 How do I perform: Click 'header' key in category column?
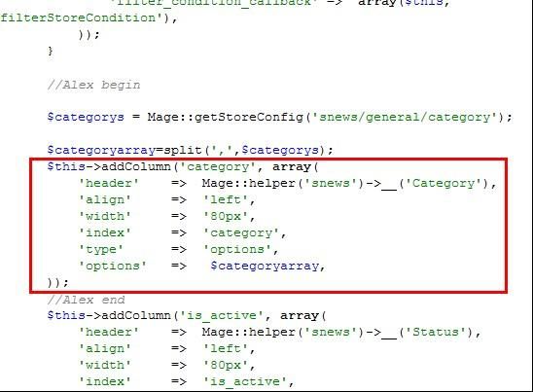pos(108,183)
